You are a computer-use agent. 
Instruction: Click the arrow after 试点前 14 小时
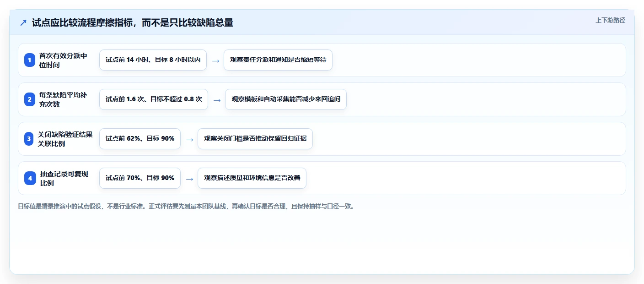(215, 60)
